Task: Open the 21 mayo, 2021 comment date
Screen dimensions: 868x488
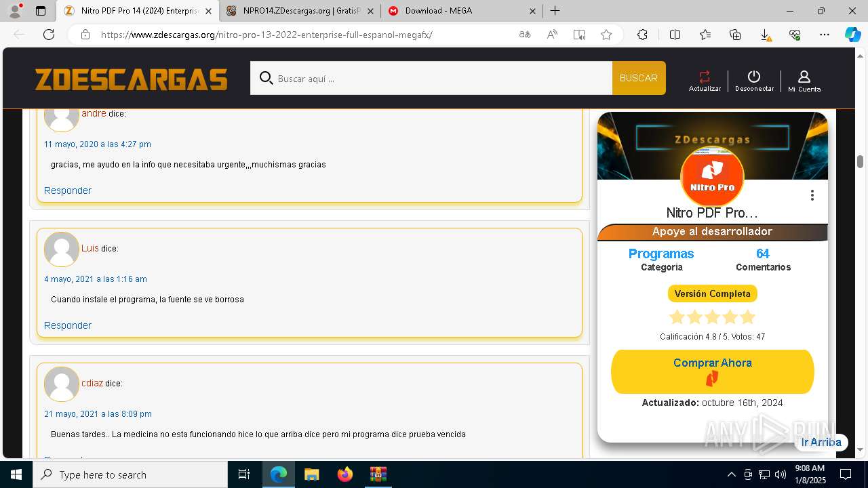Action: [98, 414]
